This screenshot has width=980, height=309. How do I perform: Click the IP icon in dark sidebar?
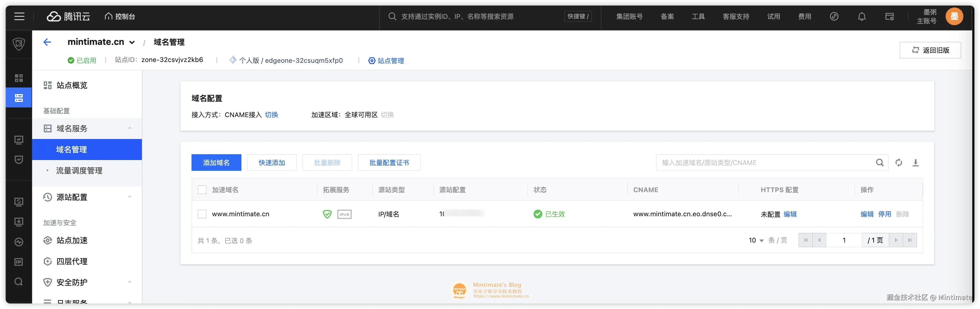point(19,262)
